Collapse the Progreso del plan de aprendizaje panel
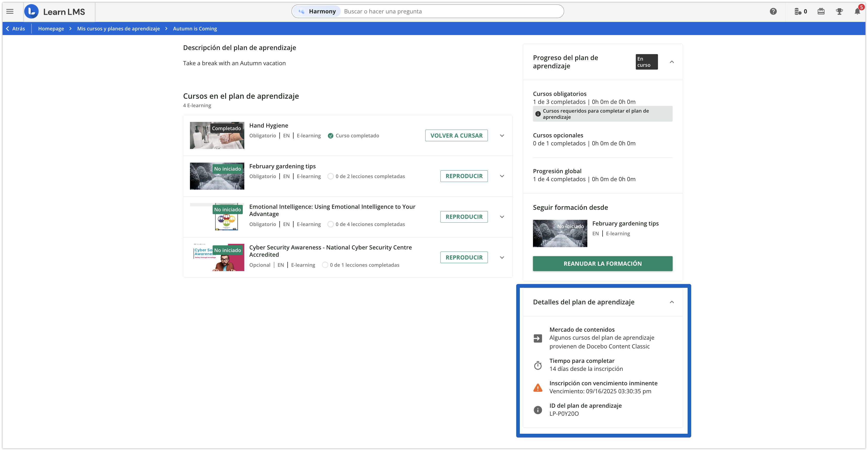 click(672, 62)
